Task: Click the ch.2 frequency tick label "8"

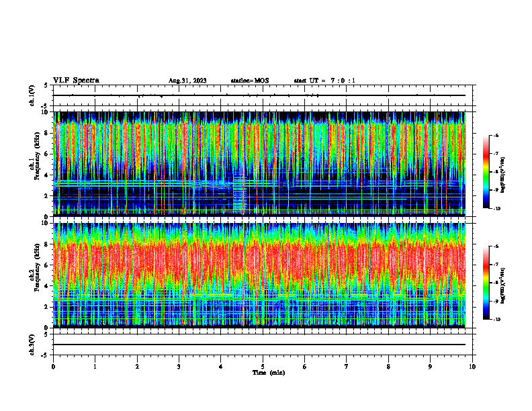Action: pos(47,244)
